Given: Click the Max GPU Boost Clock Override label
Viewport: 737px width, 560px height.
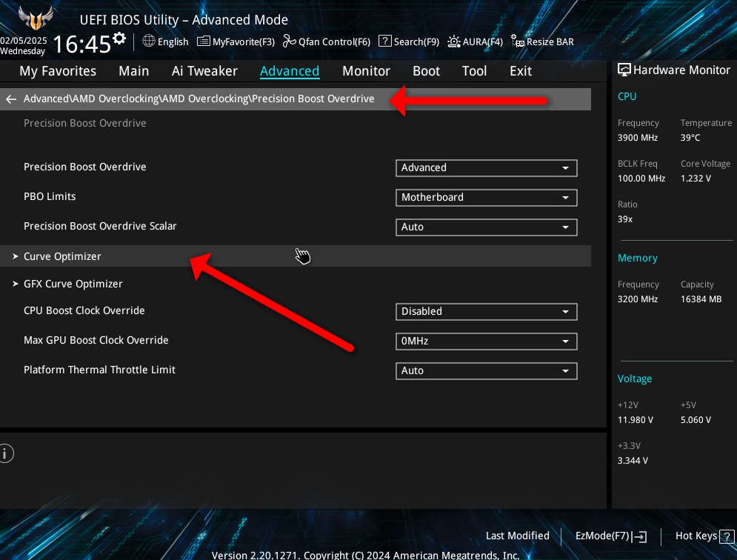Looking at the screenshot, I should pos(96,340).
